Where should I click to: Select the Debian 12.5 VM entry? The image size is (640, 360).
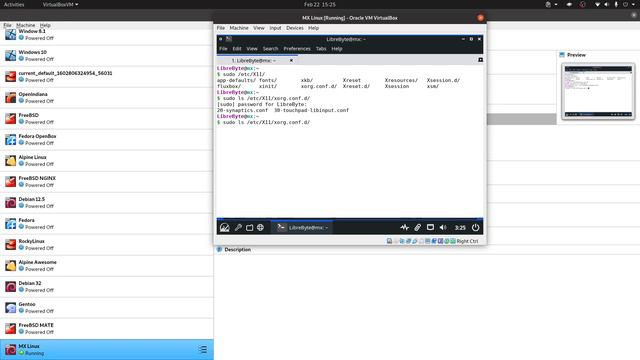107,202
